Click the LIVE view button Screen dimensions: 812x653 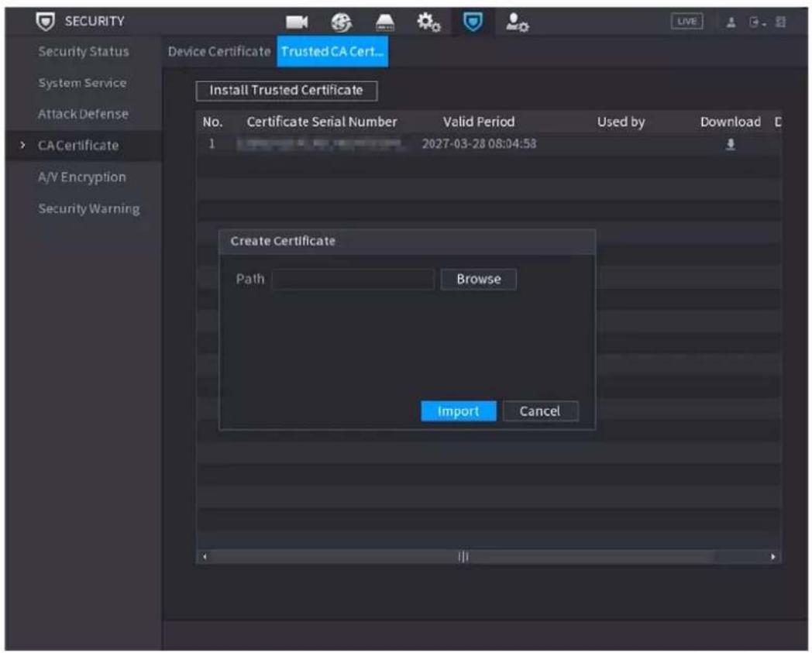(x=686, y=21)
